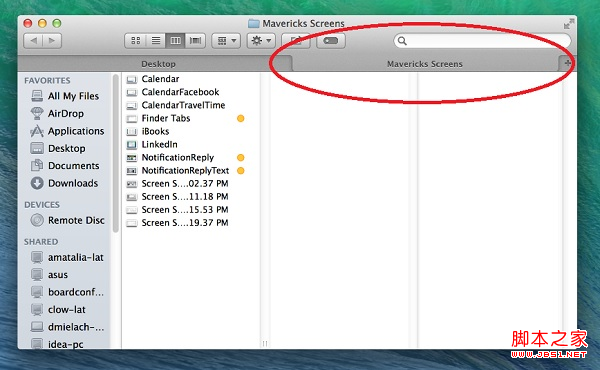Viewport: 600px width, 370px height.
Task: Click orange tag dot beside NotificationReplyText
Action: (241, 171)
